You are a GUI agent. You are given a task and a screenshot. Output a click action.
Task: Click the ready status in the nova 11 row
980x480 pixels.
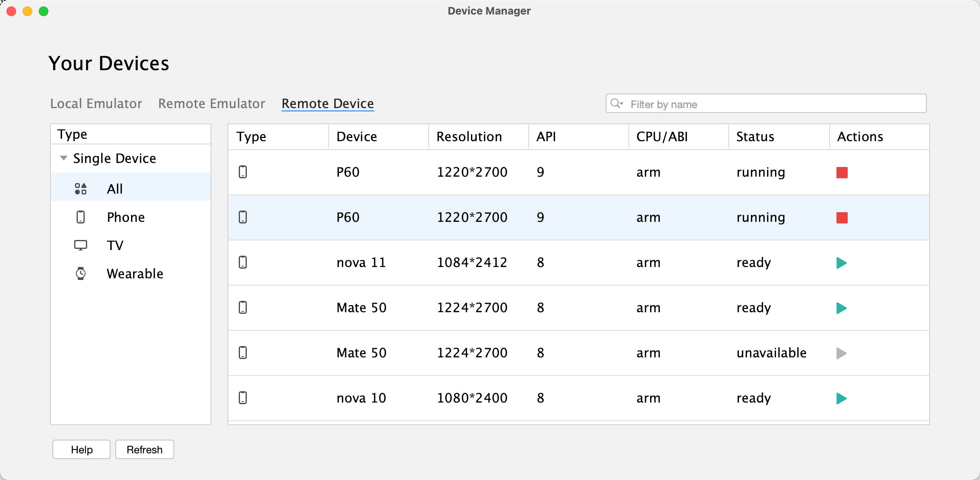coord(753,263)
